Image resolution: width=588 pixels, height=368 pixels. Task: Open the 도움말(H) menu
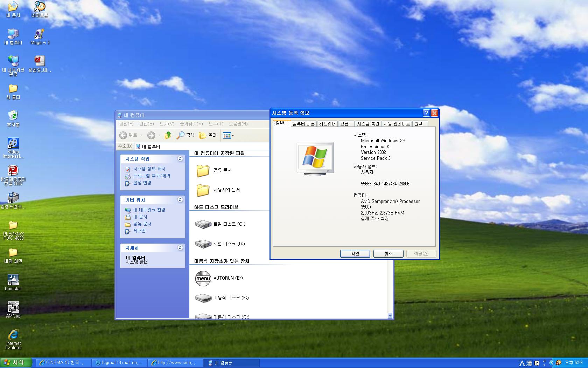[x=238, y=124]
